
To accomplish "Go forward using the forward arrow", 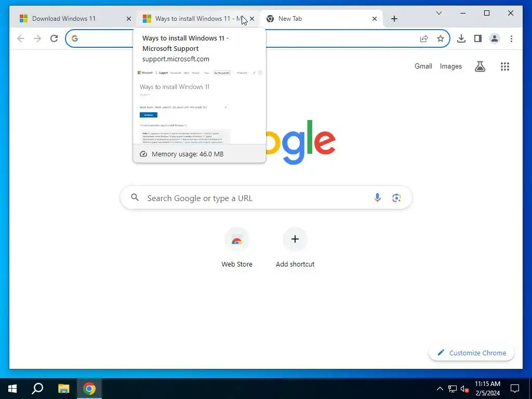I will 37,38.
